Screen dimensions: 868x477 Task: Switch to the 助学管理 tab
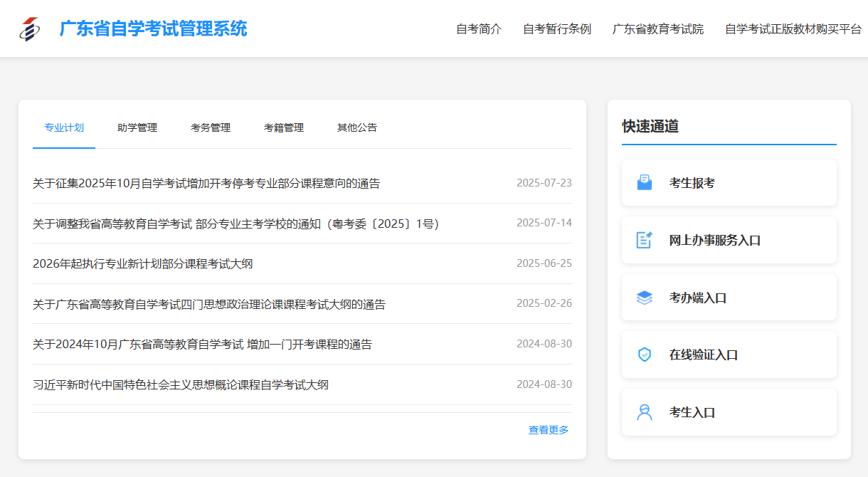tap(137, 128)
